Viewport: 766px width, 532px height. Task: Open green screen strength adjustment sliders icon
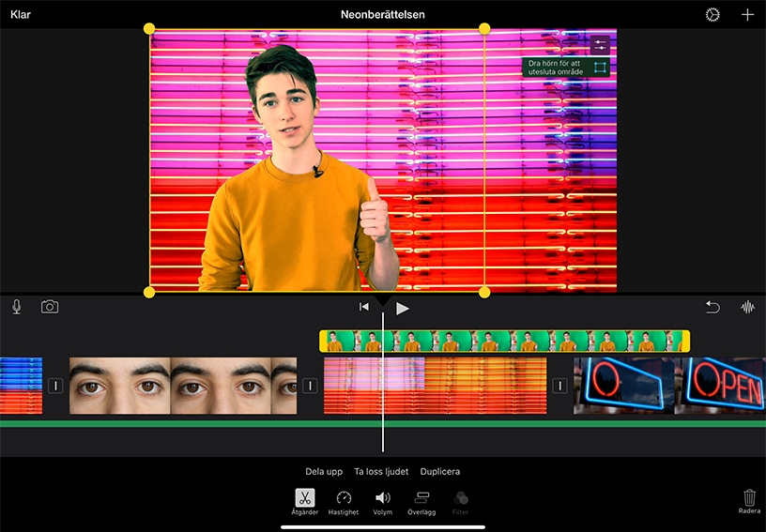point(600,45)
